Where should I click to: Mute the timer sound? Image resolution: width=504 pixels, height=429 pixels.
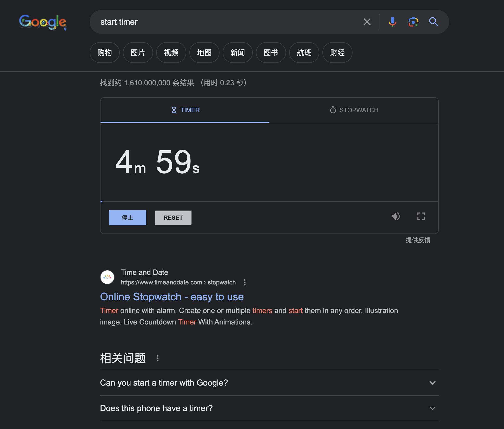(396, 216)
